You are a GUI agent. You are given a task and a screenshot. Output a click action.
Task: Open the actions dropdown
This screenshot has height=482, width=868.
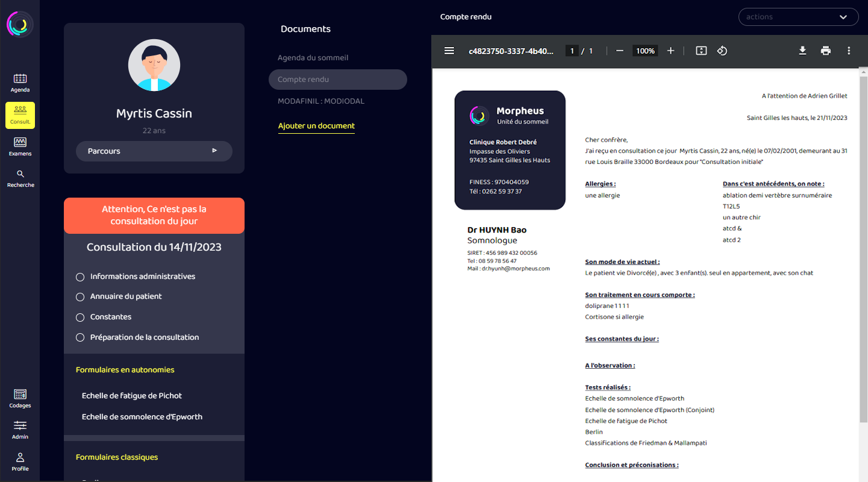(x=798, y=17)
